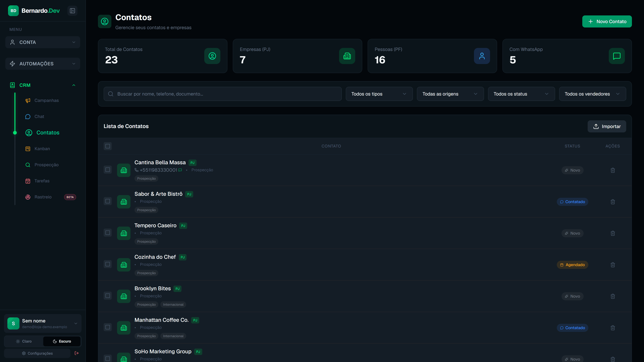Click the Campanhas megaphone icon
This screenshot has height=362, width=644.
click(28, 100)
